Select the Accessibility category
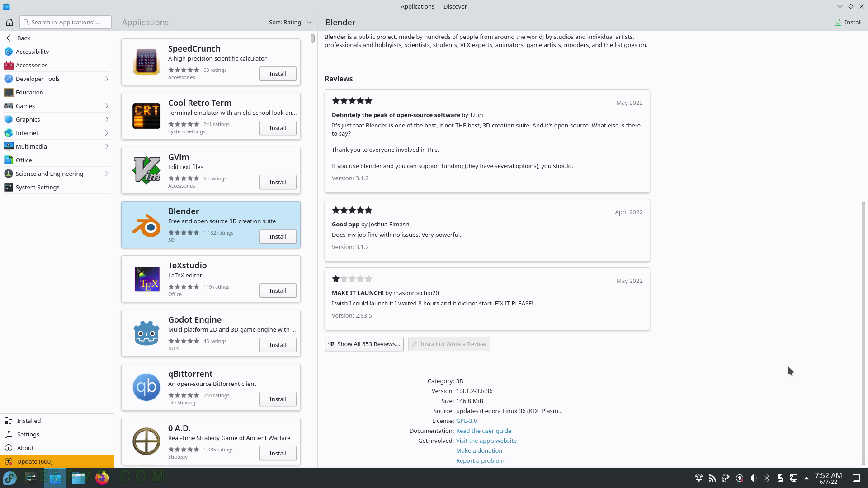Screen dimensions: 868x488 (57, 52)
